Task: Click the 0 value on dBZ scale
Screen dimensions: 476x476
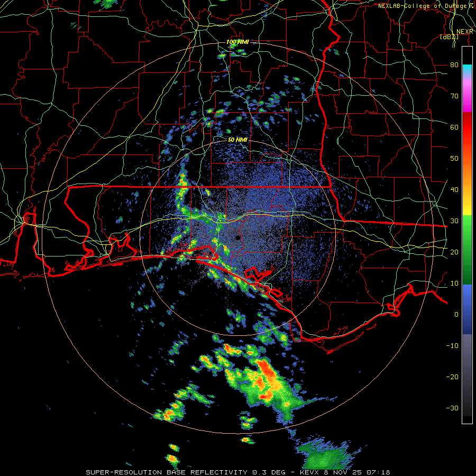Action: (456, 315)
